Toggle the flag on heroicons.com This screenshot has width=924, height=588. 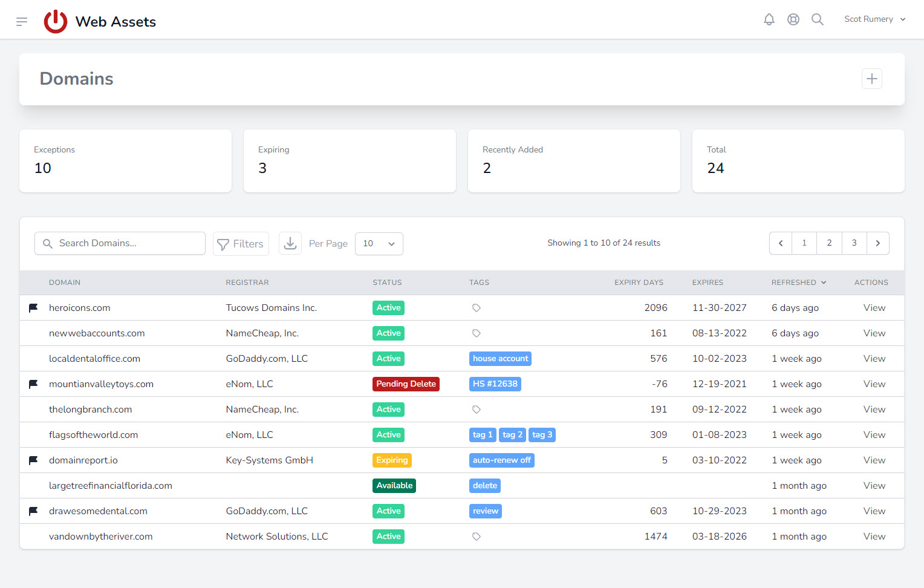pos(33,307)
